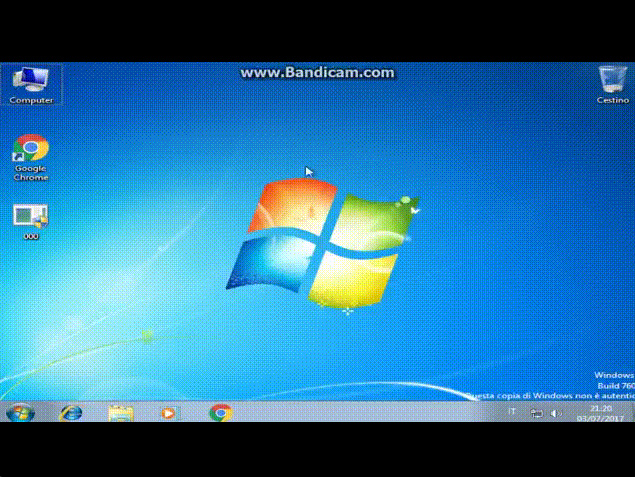Open Windows Explorer folder in taskbar
635x477 pixels.
(x=121, y=413)
